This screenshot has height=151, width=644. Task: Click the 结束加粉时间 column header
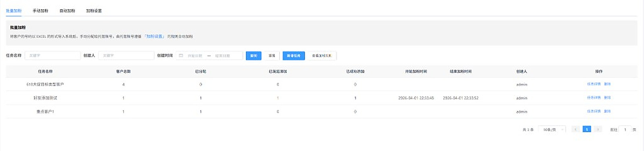[x=461, y=71]
